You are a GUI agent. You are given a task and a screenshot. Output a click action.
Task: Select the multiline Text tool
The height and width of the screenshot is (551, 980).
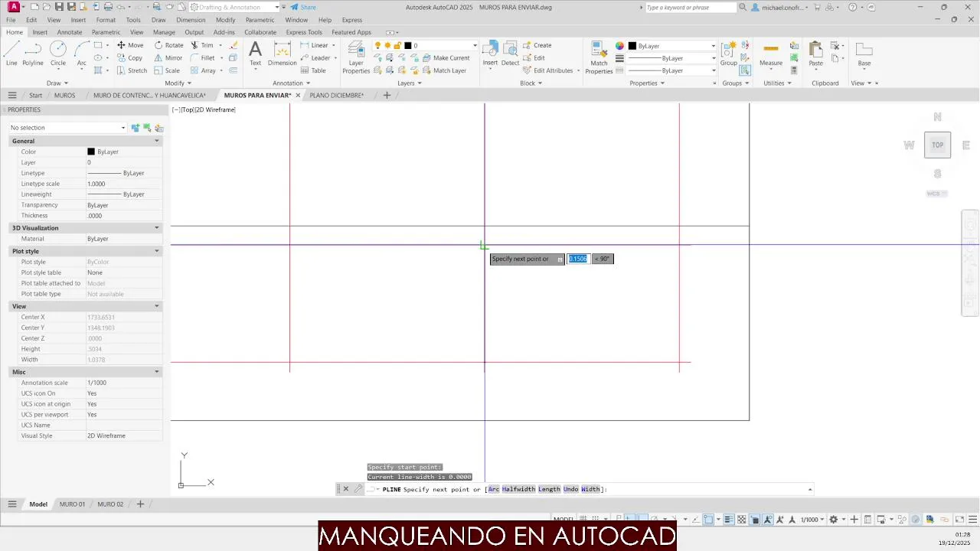click(x=255, y=54)
